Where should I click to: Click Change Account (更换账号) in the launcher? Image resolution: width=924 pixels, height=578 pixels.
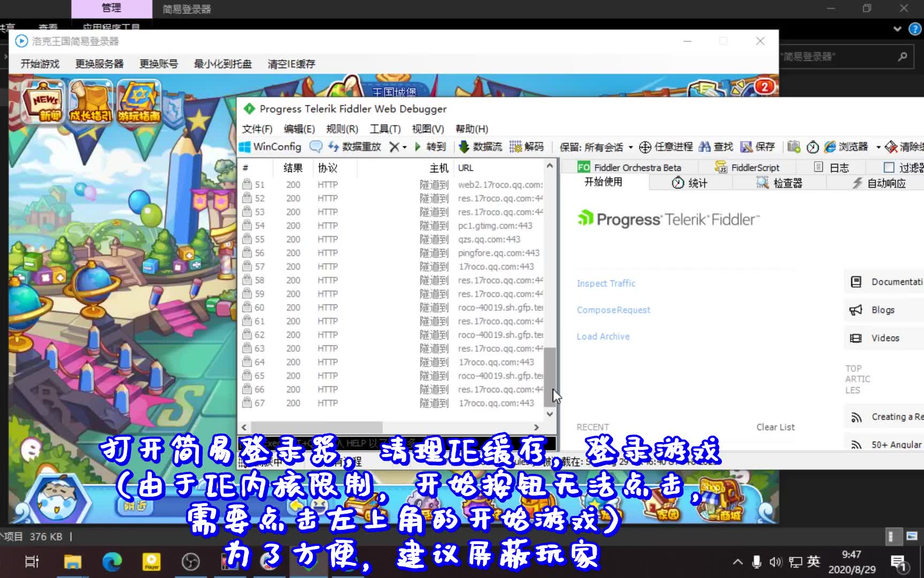[159, 64]
